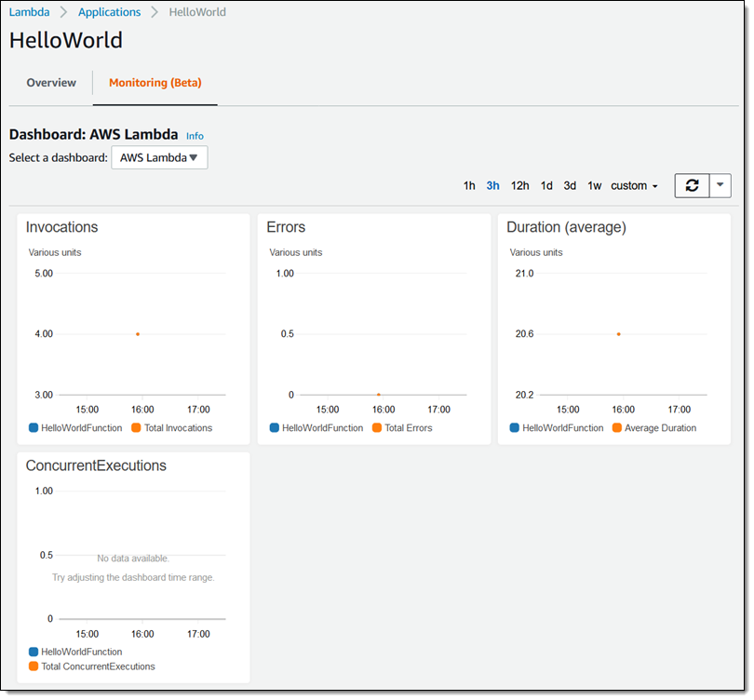Click orange Average Duration legend swatch
Image resolution: width=754 pixels, height=700 pixels.
[617, 428]
